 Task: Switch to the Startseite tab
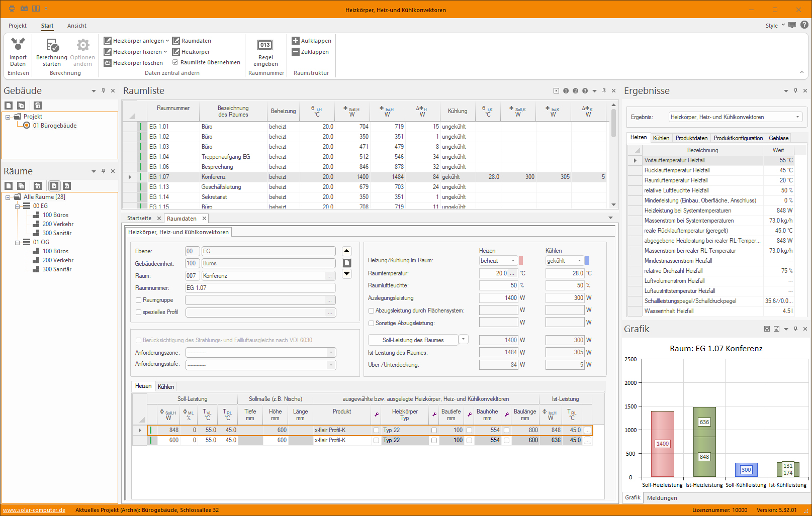pyautogui.click(x=139, y=218)
